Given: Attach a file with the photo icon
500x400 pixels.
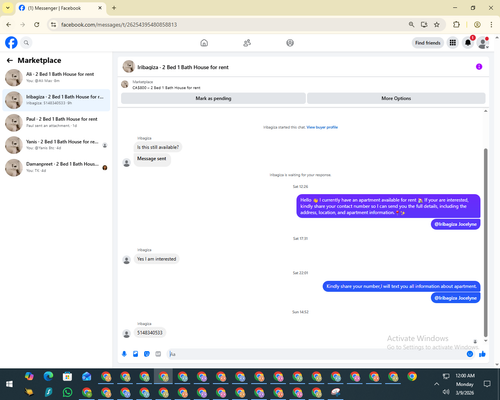Looking at the screenshot, I should [136, 354].
